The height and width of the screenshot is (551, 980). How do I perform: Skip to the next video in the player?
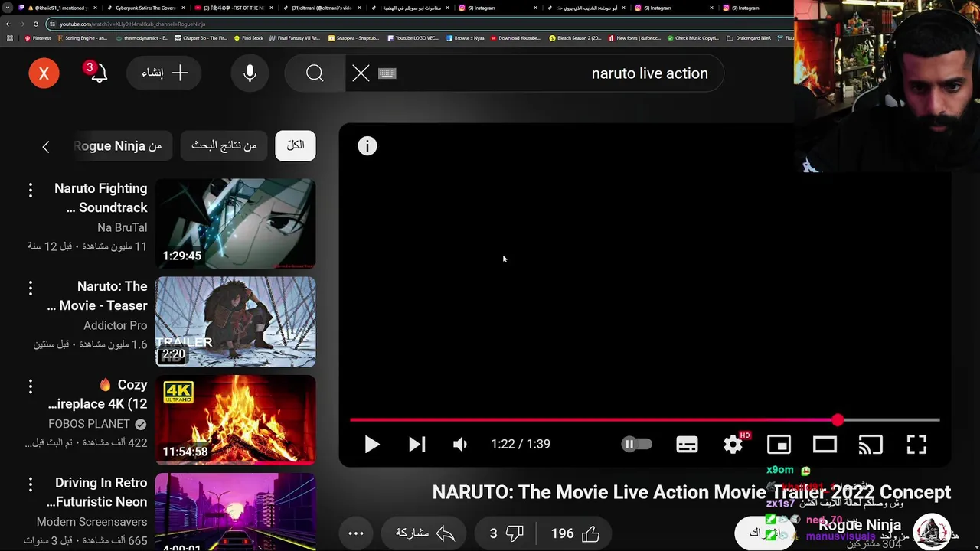pyautogui.click(x=416, y=444)
